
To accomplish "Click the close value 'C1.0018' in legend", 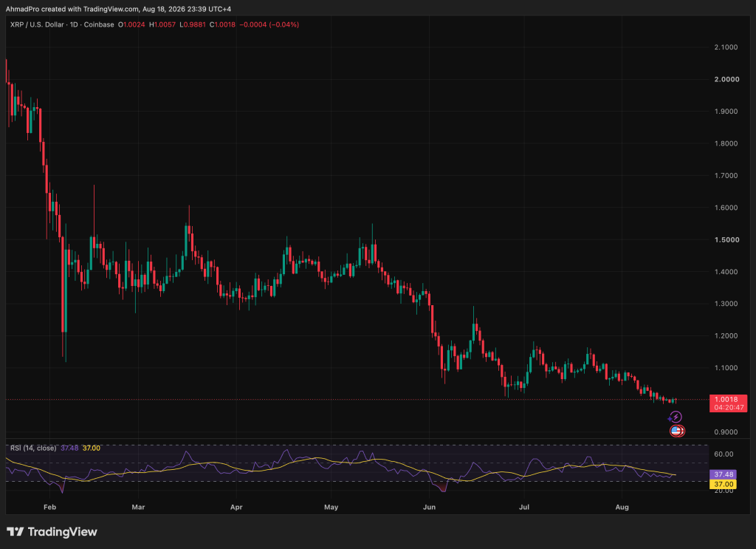I will (x=222, y=24).
